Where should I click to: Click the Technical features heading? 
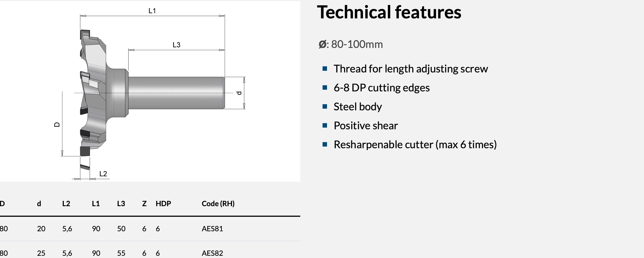389,12
